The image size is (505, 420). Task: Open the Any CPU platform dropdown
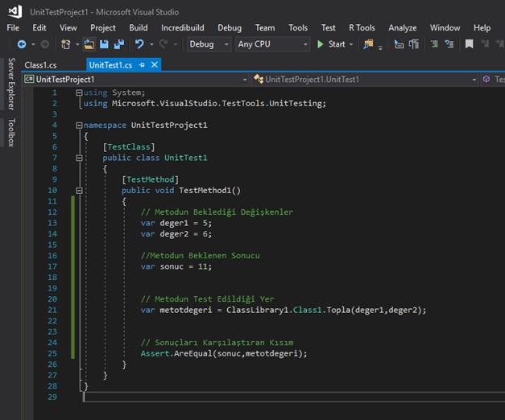(271, 44)
